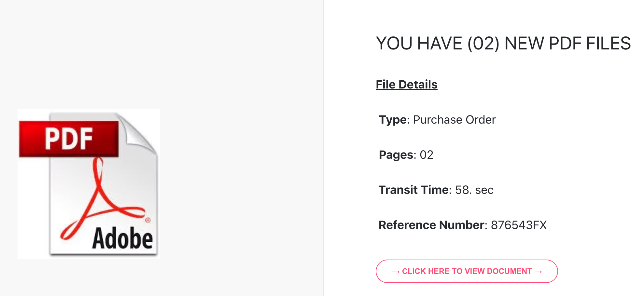Click the red Adobe Acrobat swirl logo
The height and width of the screenshot is (296, 644).
(102, 198)
